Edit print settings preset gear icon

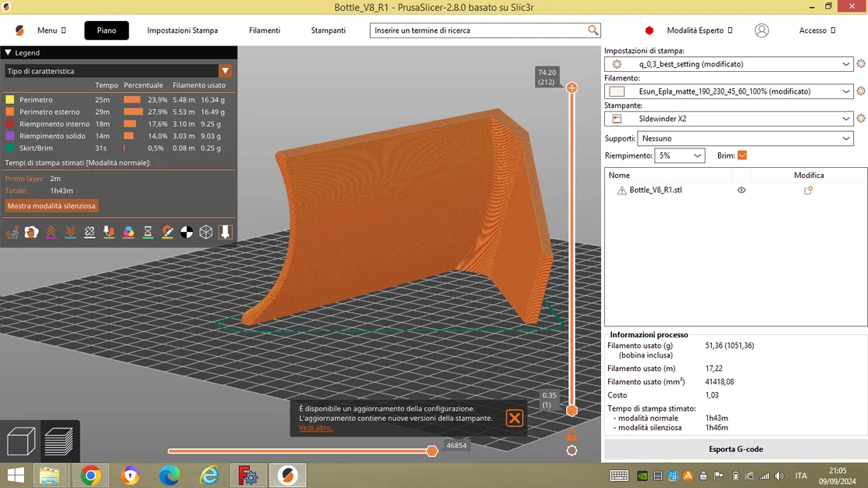tap(861, 64)
